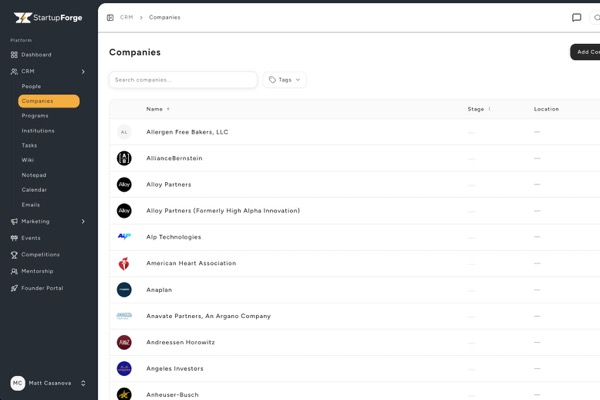The width and height of the screenshot is (600, 400).
Task: Open Anheuser-Busch name
Action: tap(172, 395)
